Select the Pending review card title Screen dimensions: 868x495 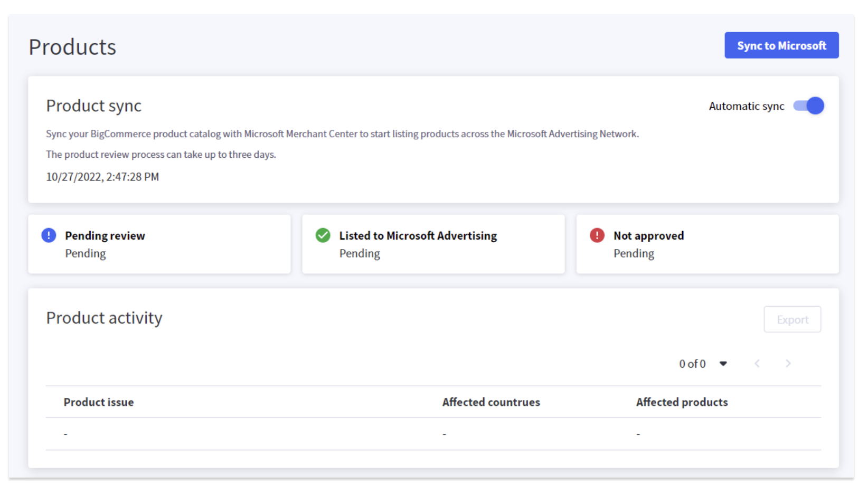pos(105,236)
